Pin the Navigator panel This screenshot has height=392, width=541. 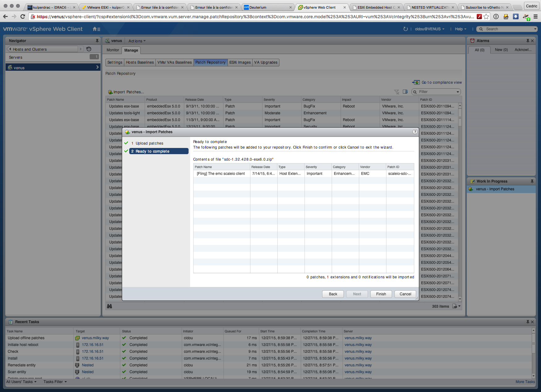point(97,41)
